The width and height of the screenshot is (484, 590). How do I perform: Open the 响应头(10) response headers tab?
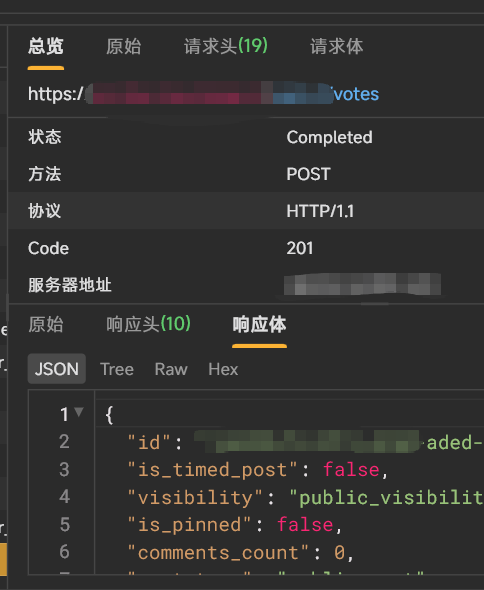click(x=148, y=324)
